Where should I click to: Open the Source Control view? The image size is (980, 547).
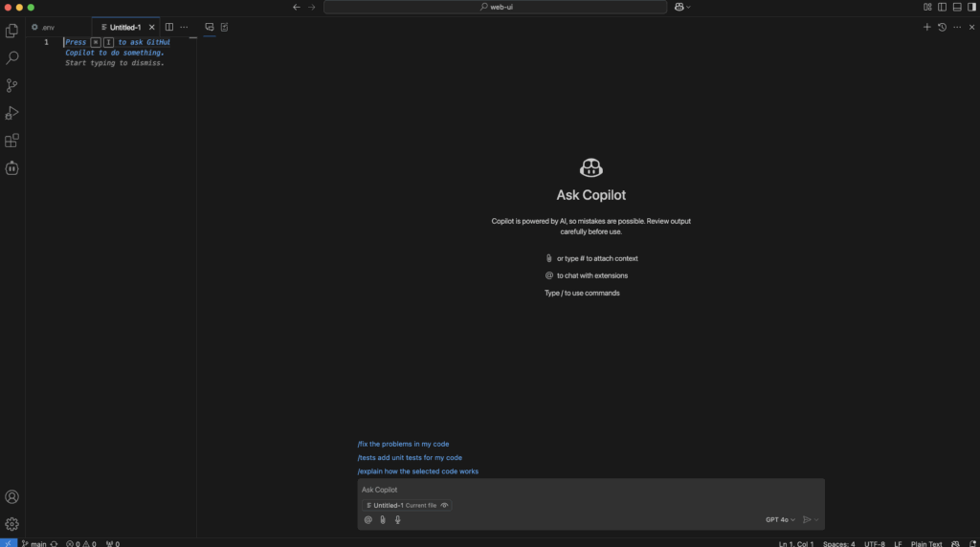click(11, 85)
